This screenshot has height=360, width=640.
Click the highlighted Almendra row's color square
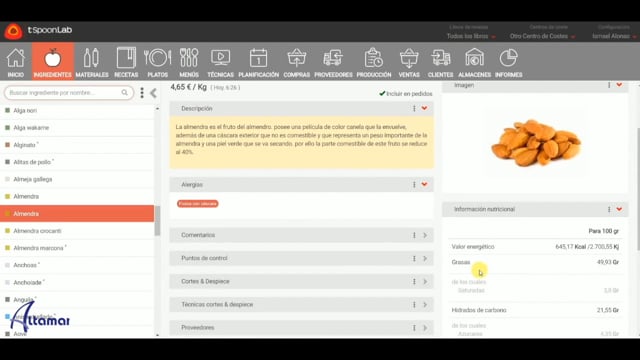(x=7, y=213)
